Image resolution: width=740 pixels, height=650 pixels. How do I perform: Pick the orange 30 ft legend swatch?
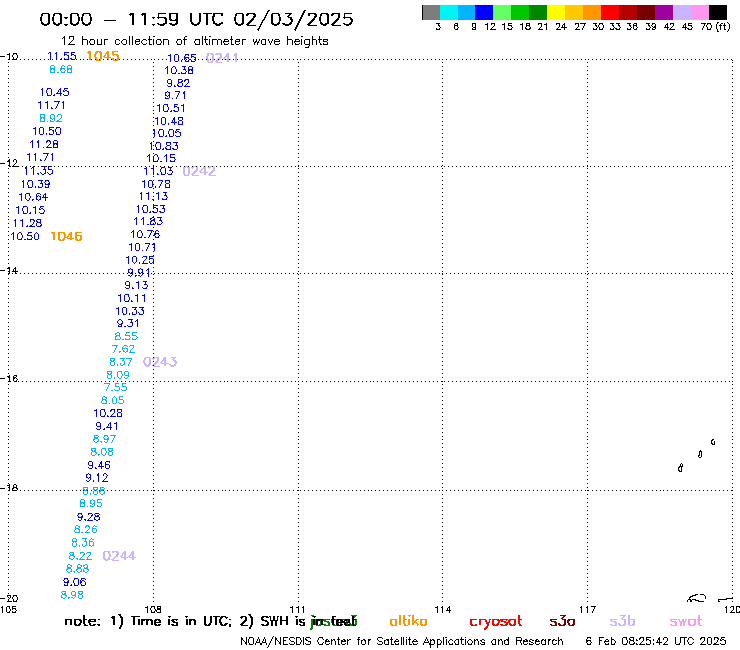point(591,12)
